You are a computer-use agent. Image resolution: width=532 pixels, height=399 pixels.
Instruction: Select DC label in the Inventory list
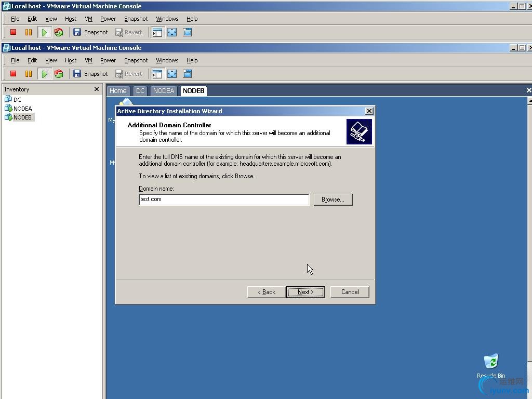17,100
